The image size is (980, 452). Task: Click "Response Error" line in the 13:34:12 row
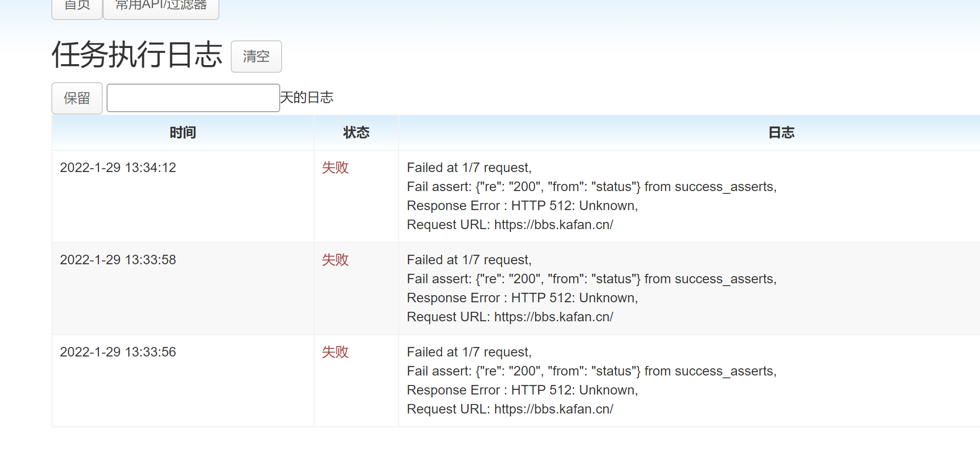pyautogui.click(x=522, y=206)
